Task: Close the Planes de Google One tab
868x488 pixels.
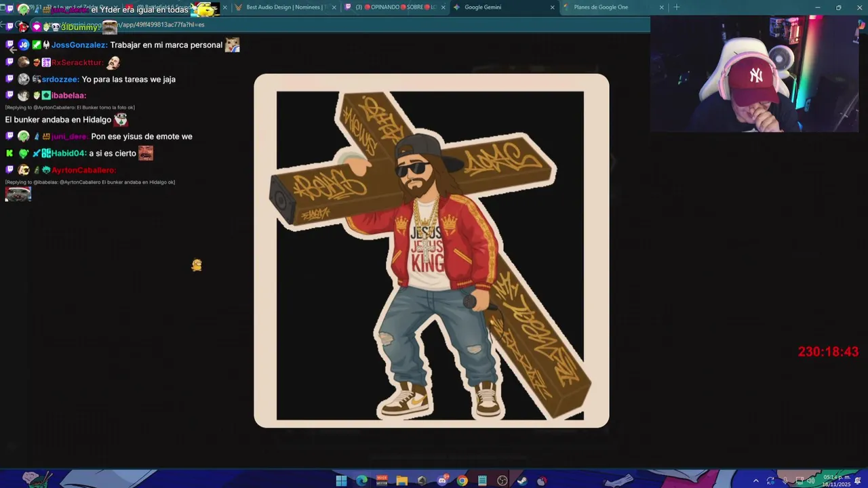Action: pos(661,7)
